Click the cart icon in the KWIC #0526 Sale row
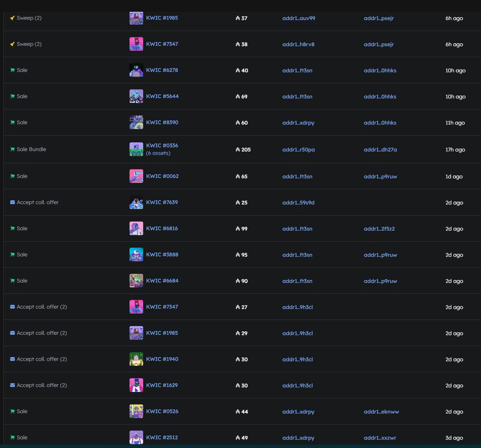 (12, 411)
